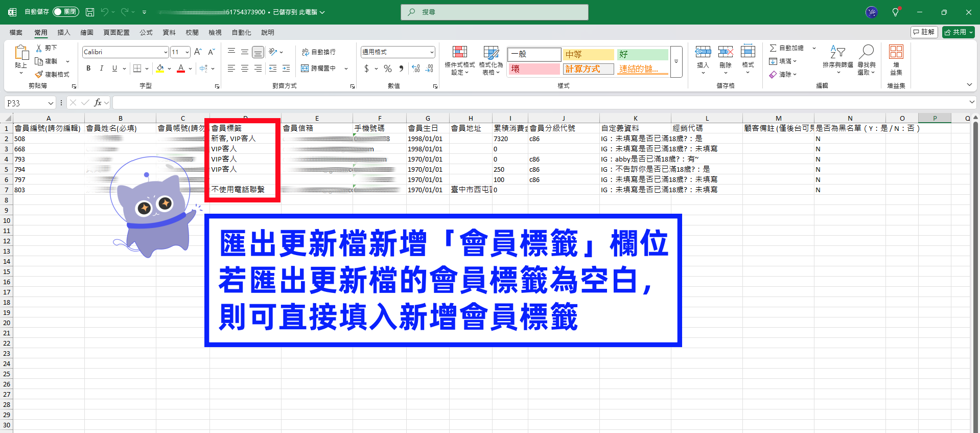Click the Undo arrow icon
This screenshot has height=433, width=980.
pyautogui.click(x=105, y=12)
